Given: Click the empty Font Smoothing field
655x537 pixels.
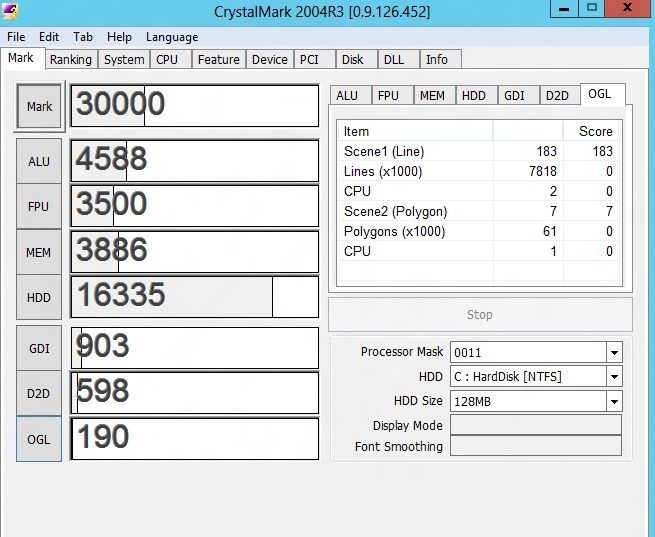Looking at the screenshot, I should [x=536, y=446].
